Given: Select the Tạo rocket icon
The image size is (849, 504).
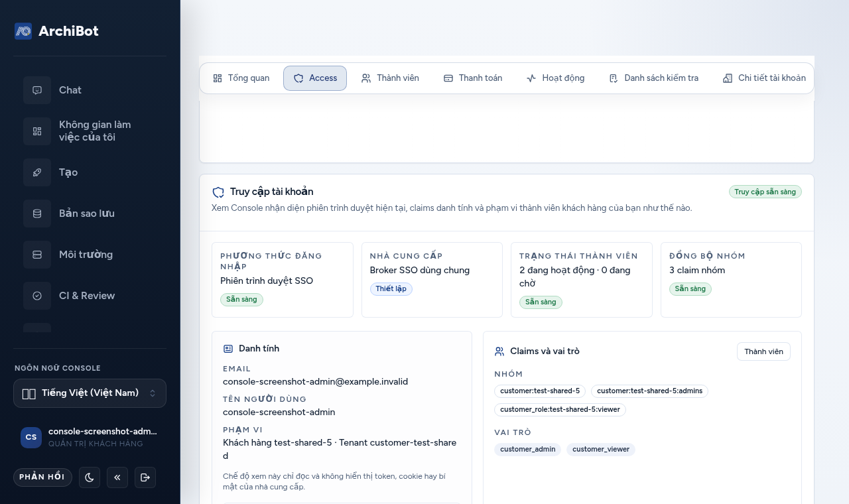Looking at the screenshot, I should tap(37, 172).
